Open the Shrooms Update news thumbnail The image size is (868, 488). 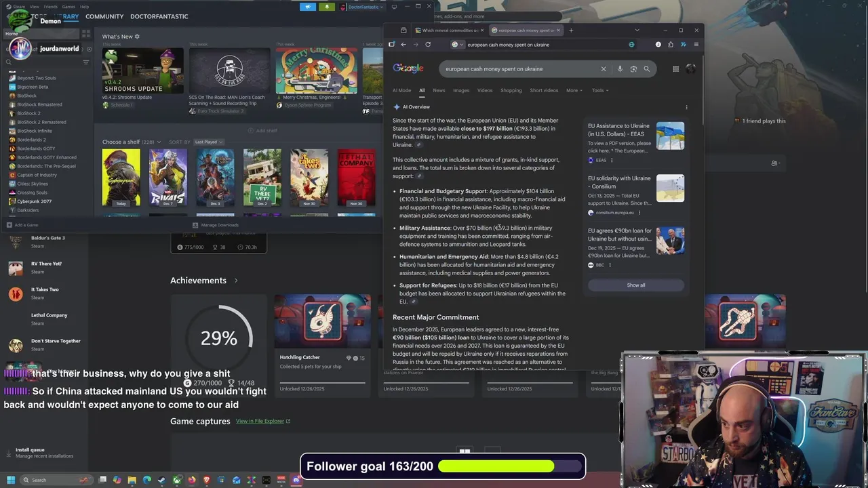tap(142, 70)
